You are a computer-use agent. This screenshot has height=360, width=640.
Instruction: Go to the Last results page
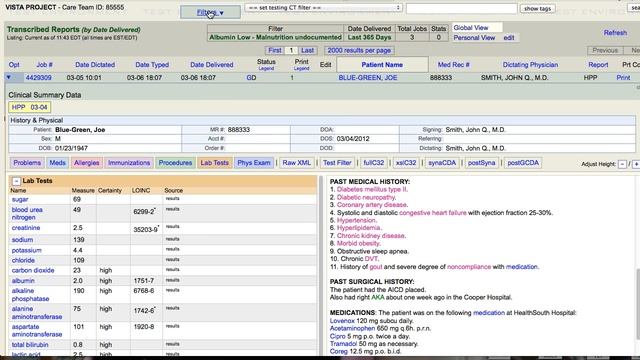tap(307, 50)
